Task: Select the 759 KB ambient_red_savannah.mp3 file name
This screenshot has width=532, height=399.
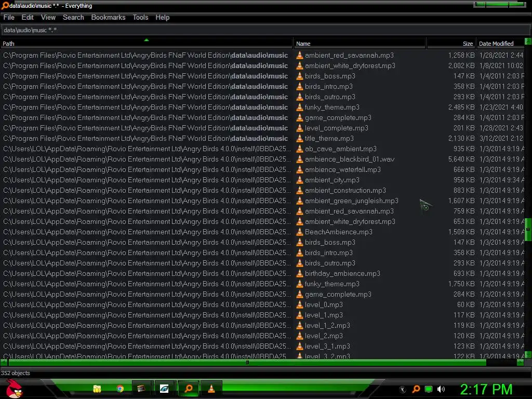Action: [349, 211]
